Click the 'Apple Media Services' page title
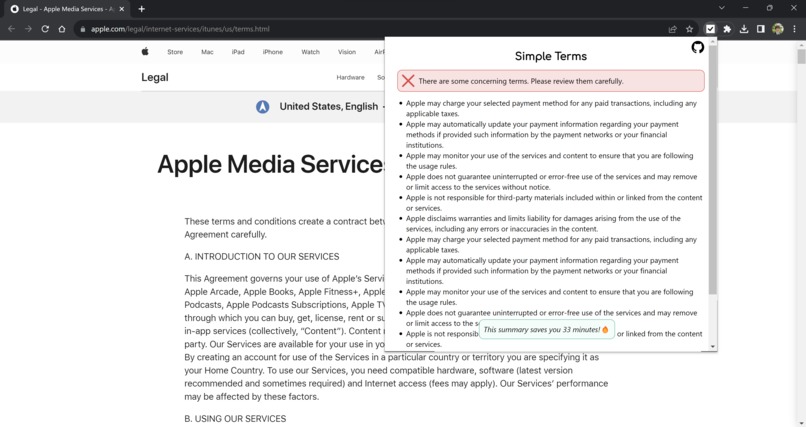 click(x=271, y=164)
